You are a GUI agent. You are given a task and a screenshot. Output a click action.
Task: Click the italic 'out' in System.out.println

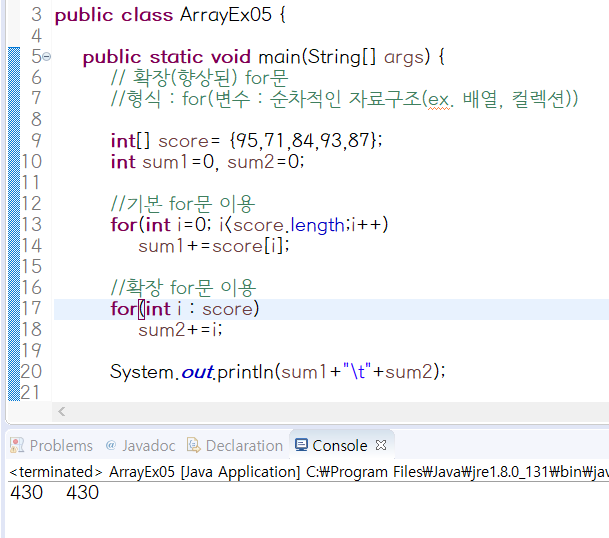pyautogui.click(x=197, y=372)
